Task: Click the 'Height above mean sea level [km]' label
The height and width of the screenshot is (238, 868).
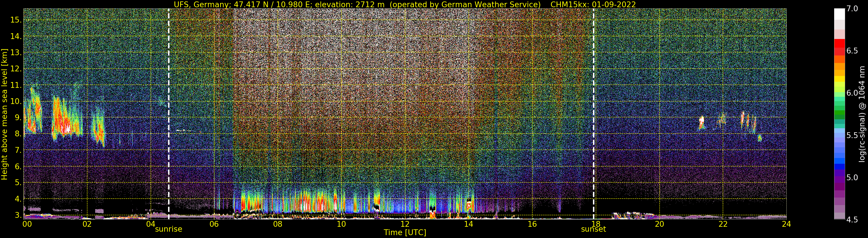Action: click(x=4, y=114)
